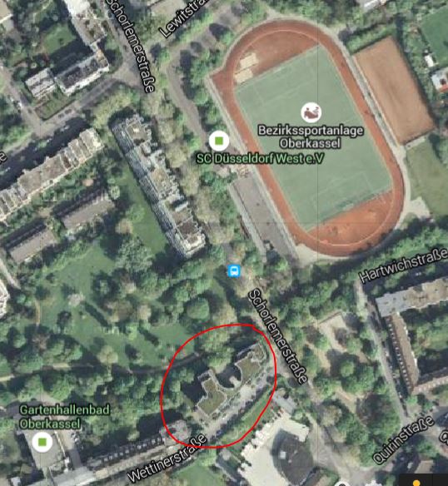The width and height of the screenshot is (448, 486).
Task: Tap the blue bus stop icon
Action: pyautogui.click(x=234, y=271)
